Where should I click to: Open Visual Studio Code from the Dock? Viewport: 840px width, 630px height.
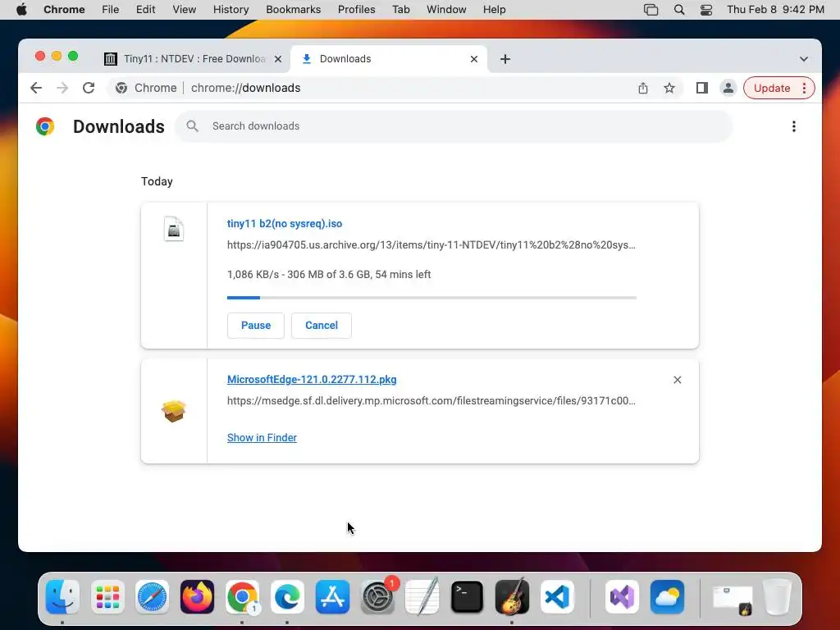click(557, 597)
